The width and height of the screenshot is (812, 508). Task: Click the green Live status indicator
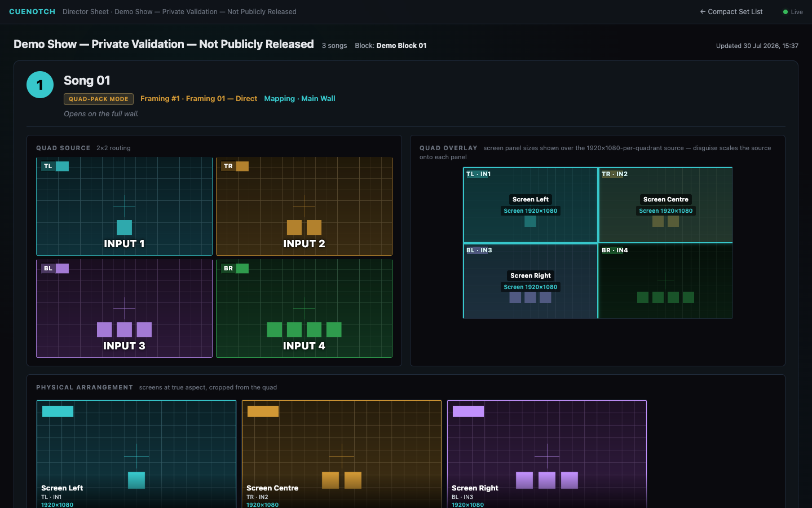[x=793, y=12]
